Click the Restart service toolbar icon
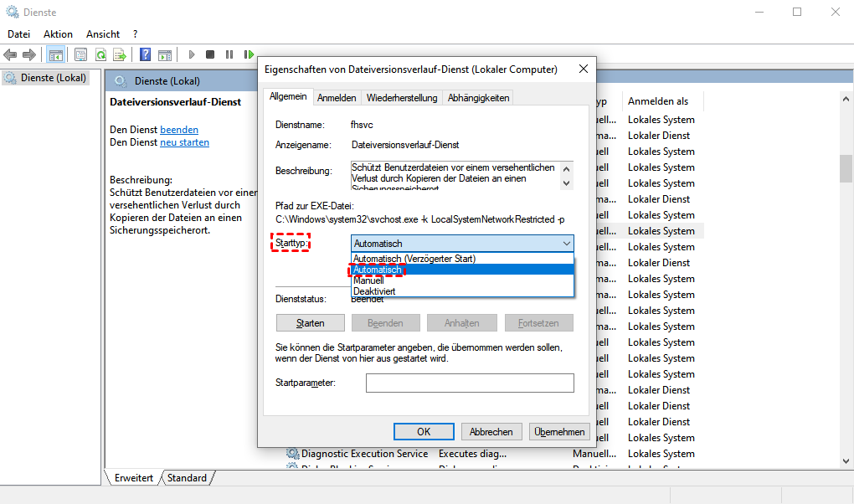Screen dimensions: 854x504 249,54
